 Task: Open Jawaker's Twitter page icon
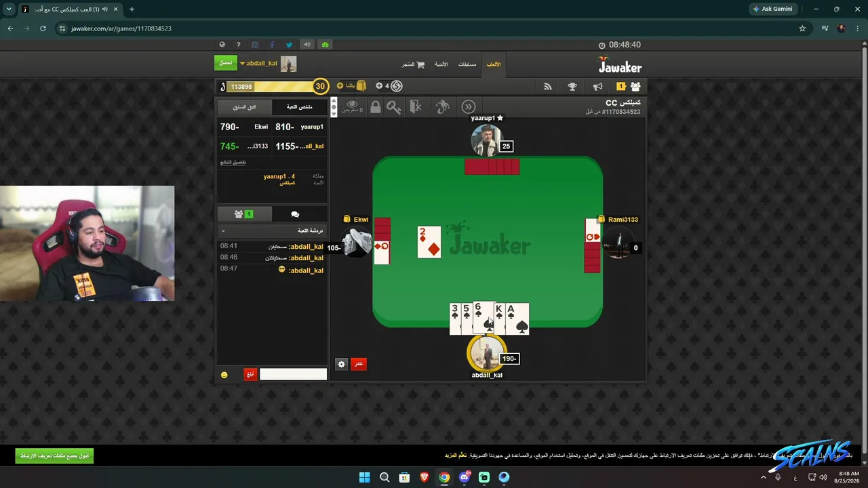click(x=289, y=45)
